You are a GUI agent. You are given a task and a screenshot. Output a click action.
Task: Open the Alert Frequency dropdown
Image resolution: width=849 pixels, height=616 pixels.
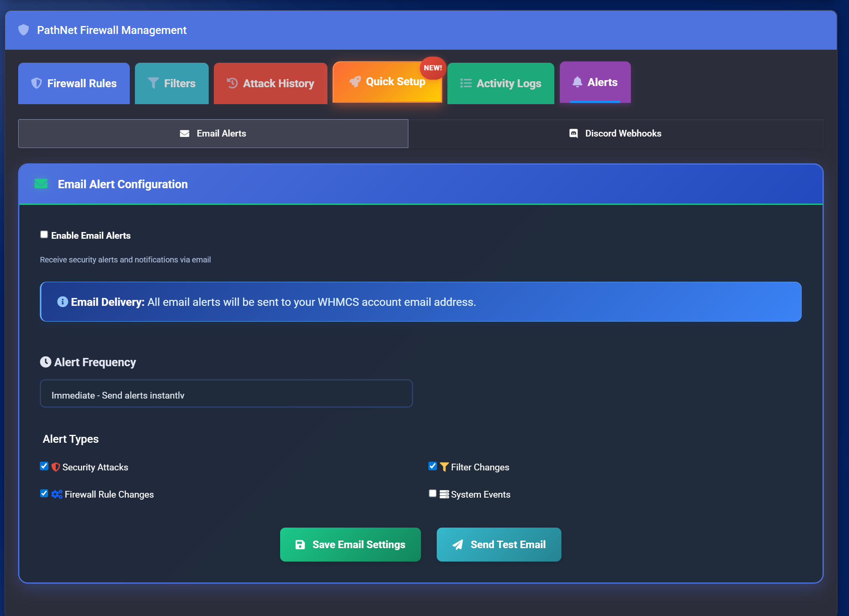(226, 393)
